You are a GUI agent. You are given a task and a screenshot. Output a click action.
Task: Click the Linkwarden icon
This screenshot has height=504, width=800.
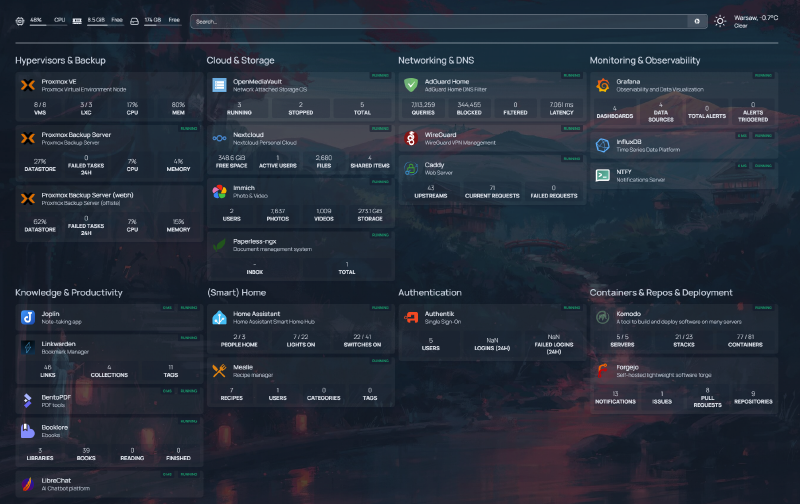[28, 347]
